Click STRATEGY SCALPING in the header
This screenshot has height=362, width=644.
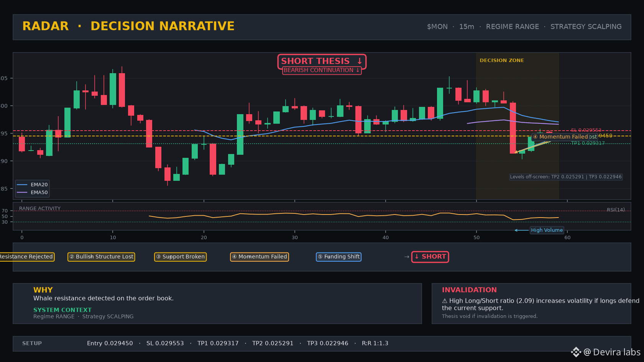tap(586, 27)
